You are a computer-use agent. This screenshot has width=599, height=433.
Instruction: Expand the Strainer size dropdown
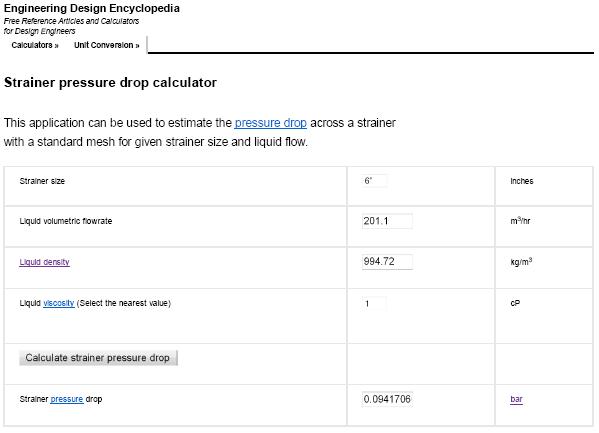(x=374, y=181)
